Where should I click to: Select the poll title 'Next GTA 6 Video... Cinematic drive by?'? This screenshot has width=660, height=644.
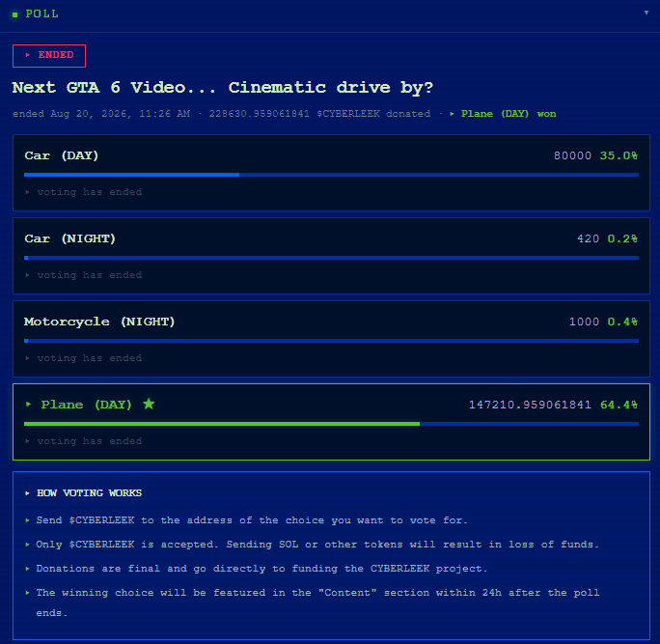pos(223,88)
